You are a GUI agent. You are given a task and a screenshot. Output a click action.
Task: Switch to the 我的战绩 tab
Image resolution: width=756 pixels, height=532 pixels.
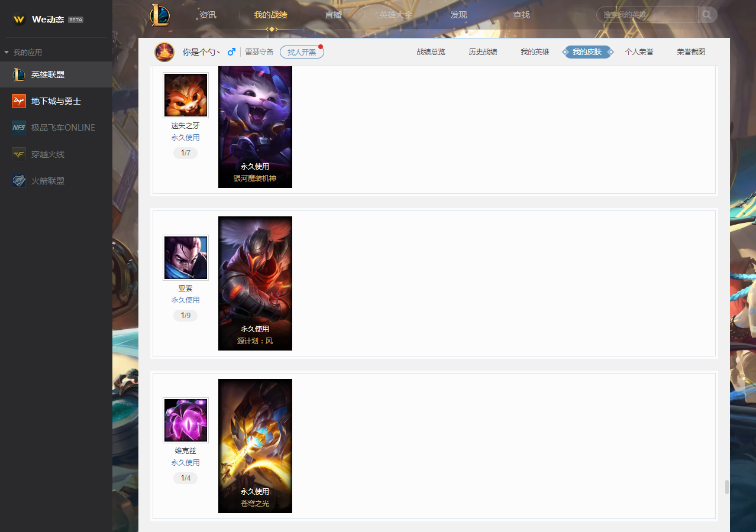271,15
